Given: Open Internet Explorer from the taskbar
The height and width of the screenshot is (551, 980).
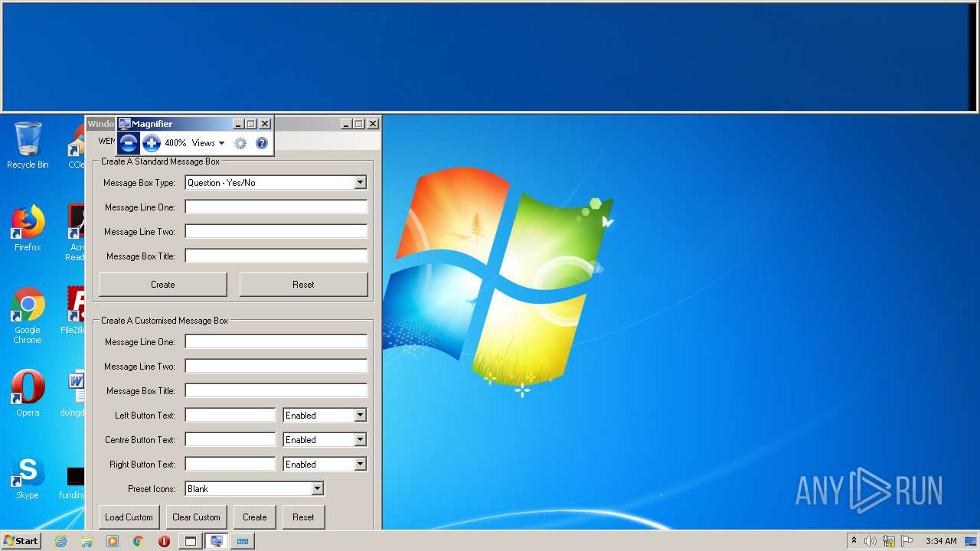Looking at the screenshot, I should click(60, 541).
